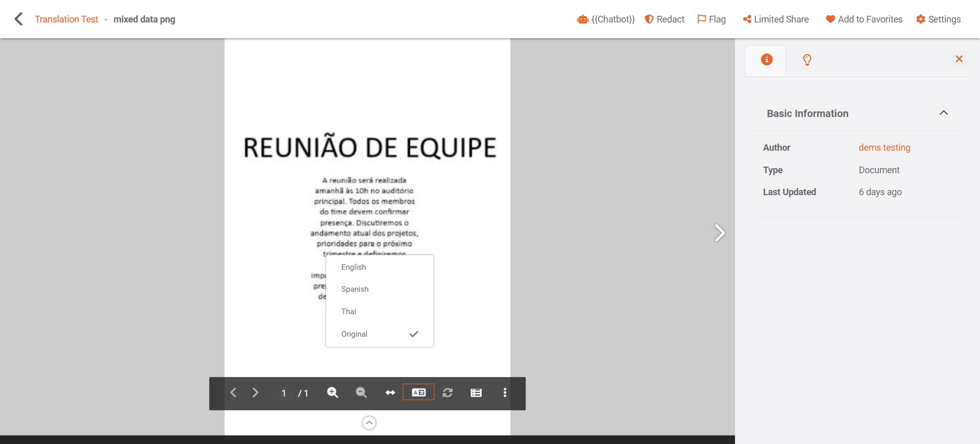Screen dimensions: 980x444
Task: Open the dems testing author link
Action: coord(884,148)
